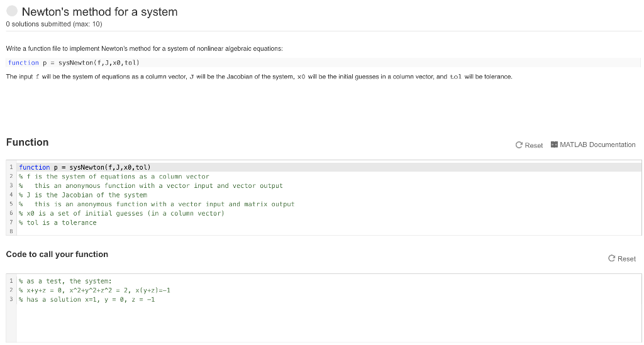The width and height of the screenshot is (644, 345).
Task: Click comment line 'this an anonymous function with a vector input and vector output'
Action: tap(158, 186)
